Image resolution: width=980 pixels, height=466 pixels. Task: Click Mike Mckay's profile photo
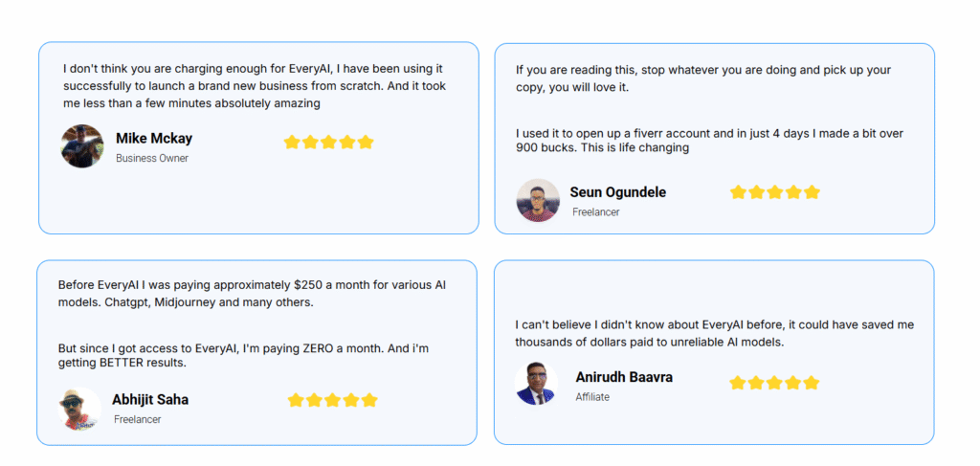[82, 146]
